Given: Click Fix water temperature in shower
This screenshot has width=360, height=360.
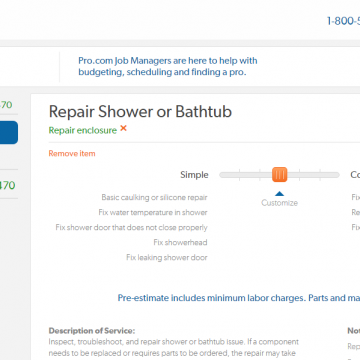Looking at the screenshot, I should (x=153, y=212).
